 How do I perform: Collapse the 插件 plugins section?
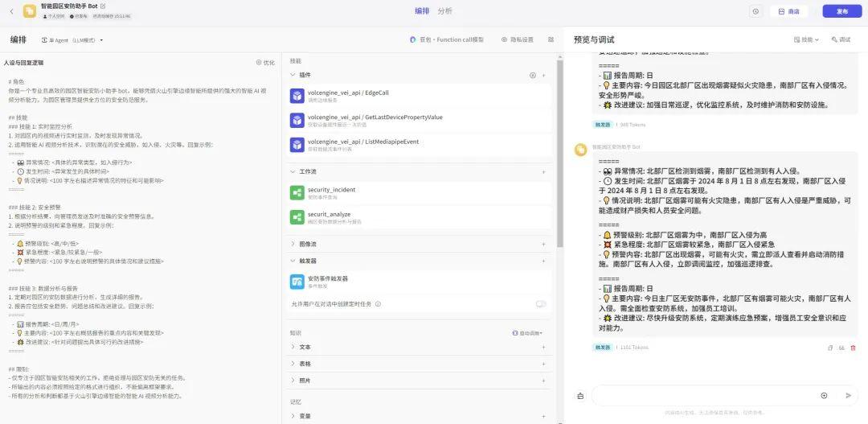tap(293, 75)
